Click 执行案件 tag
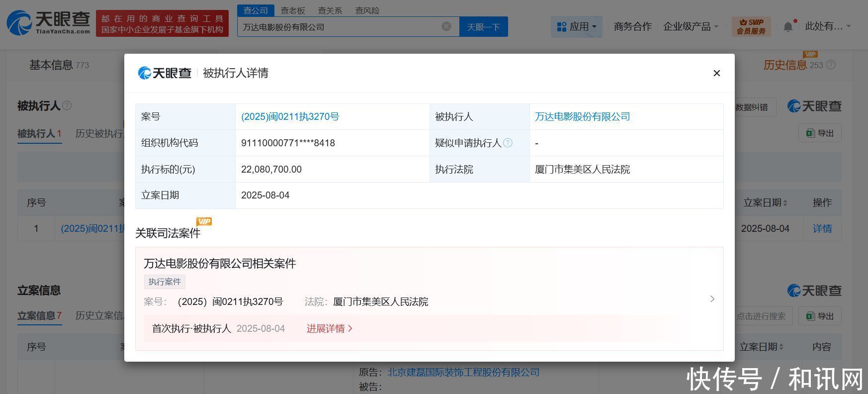The width and height of the screenshot is (868, 394). point(165,282)
